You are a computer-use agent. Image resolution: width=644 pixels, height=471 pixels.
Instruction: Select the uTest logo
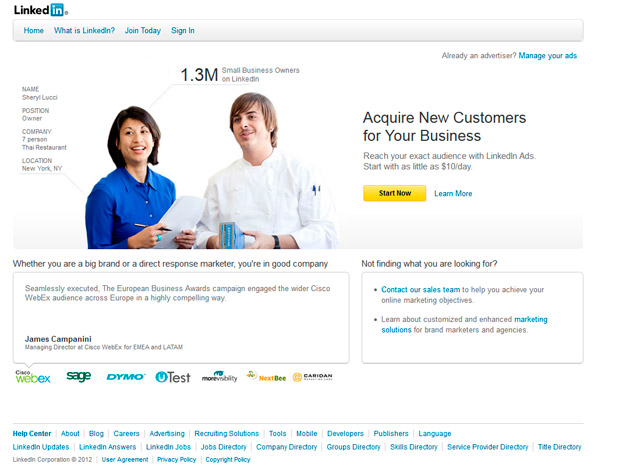click(173, 377)
